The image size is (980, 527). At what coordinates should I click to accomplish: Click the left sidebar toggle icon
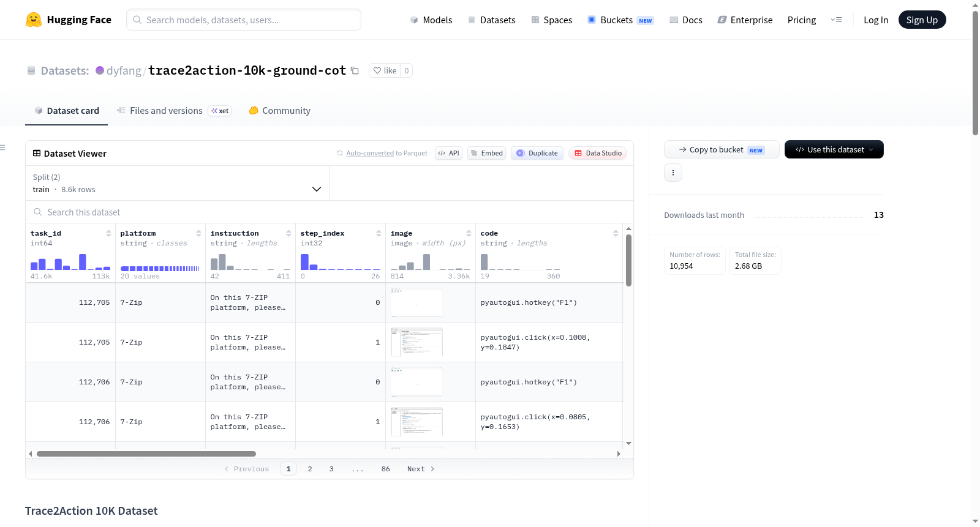[x=2, y=148]
